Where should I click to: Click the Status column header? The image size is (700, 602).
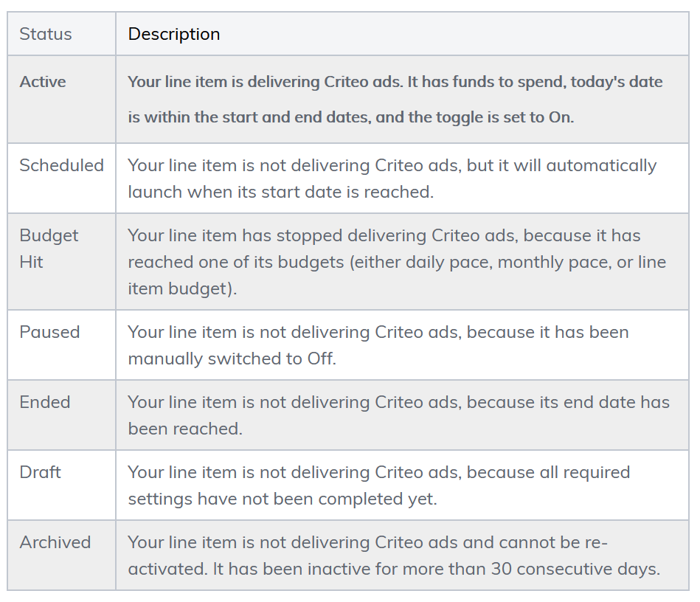pos(46,34)
